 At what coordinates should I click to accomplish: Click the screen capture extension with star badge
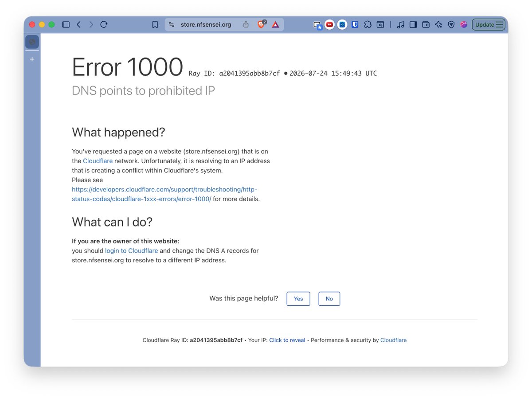(317, 25)
